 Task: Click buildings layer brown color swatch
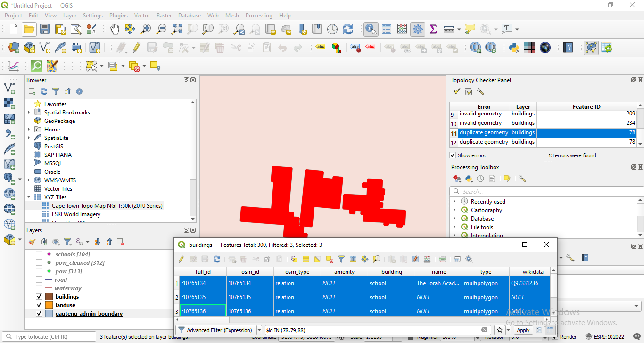49,297
